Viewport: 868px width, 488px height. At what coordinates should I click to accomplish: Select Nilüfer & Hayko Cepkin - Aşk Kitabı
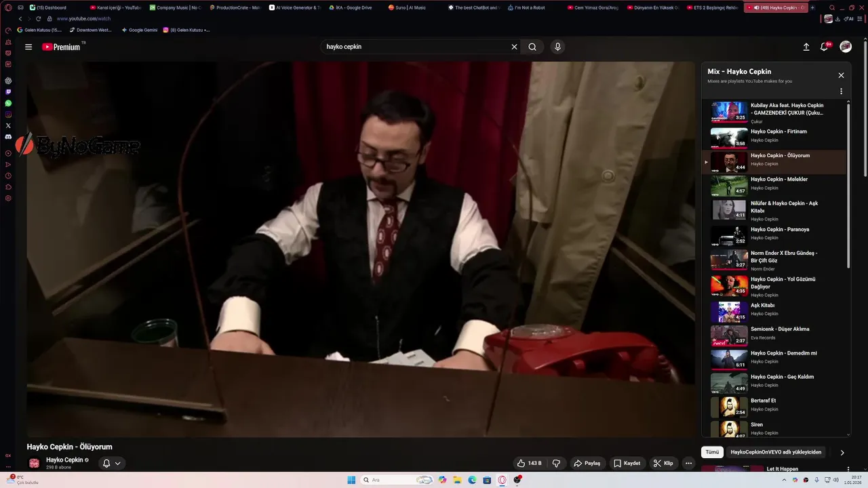coord(773,210)
